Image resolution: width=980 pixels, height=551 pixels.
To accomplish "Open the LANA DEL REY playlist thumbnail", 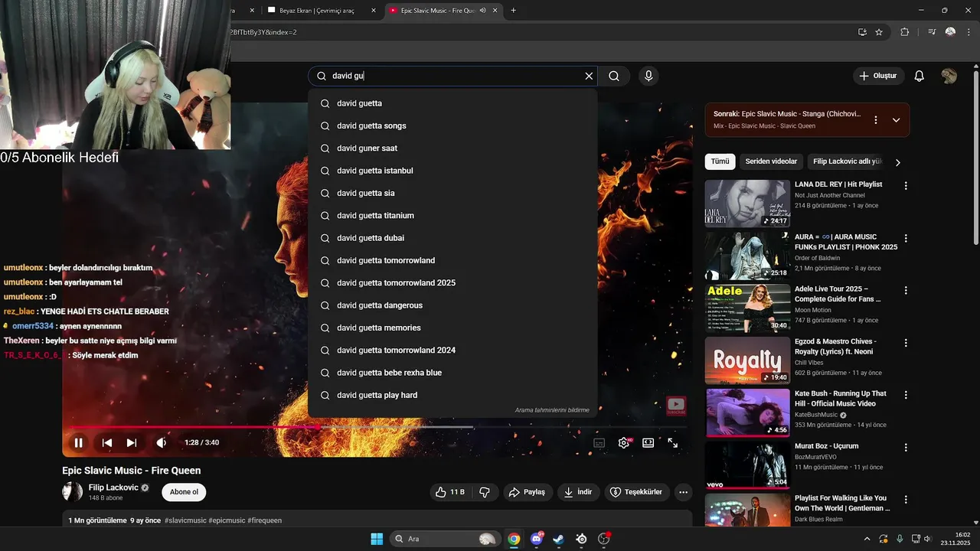I will [747, 204].
